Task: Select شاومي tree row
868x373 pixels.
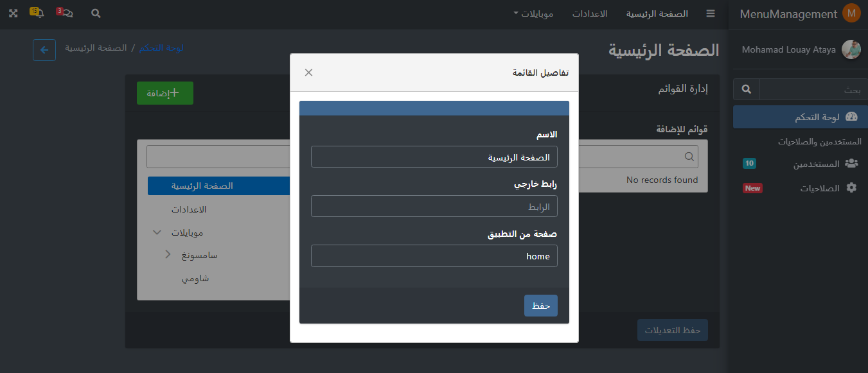Action: point(195,279)
